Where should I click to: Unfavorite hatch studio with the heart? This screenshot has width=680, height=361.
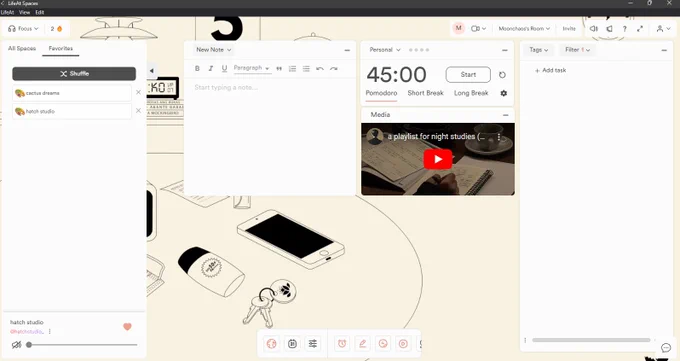pos(127,327)
